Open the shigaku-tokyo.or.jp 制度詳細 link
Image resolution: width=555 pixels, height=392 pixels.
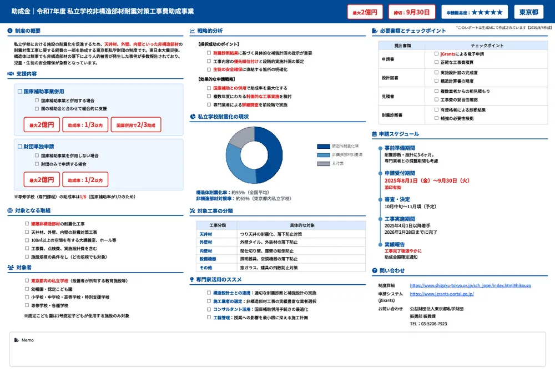pos(471,285)
